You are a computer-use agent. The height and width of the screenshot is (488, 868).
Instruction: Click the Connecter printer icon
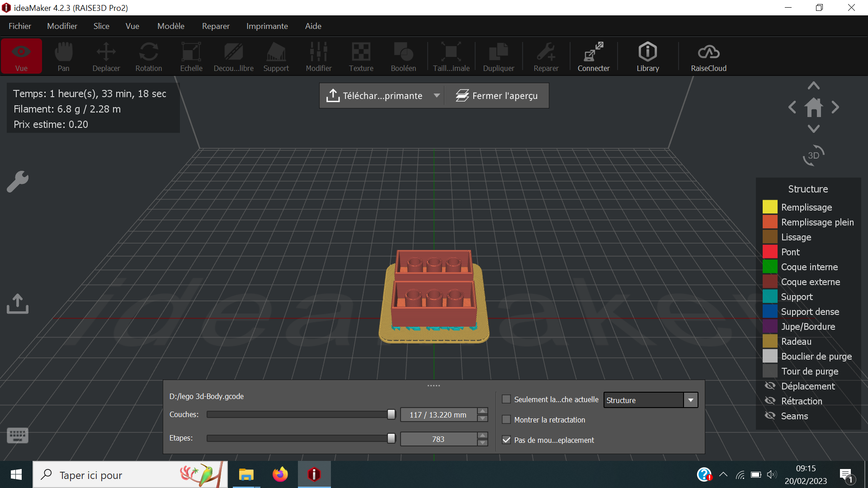click(594, 56)
